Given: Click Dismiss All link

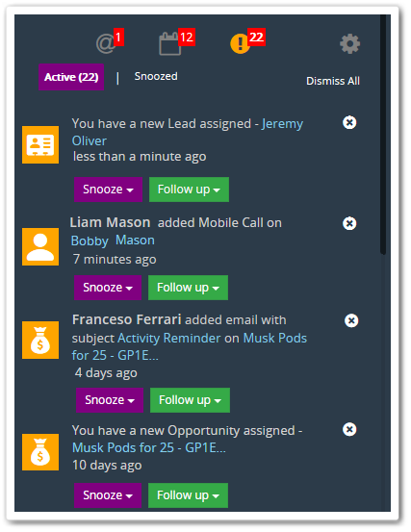Looking at the screenshot, I should (333, 81).
